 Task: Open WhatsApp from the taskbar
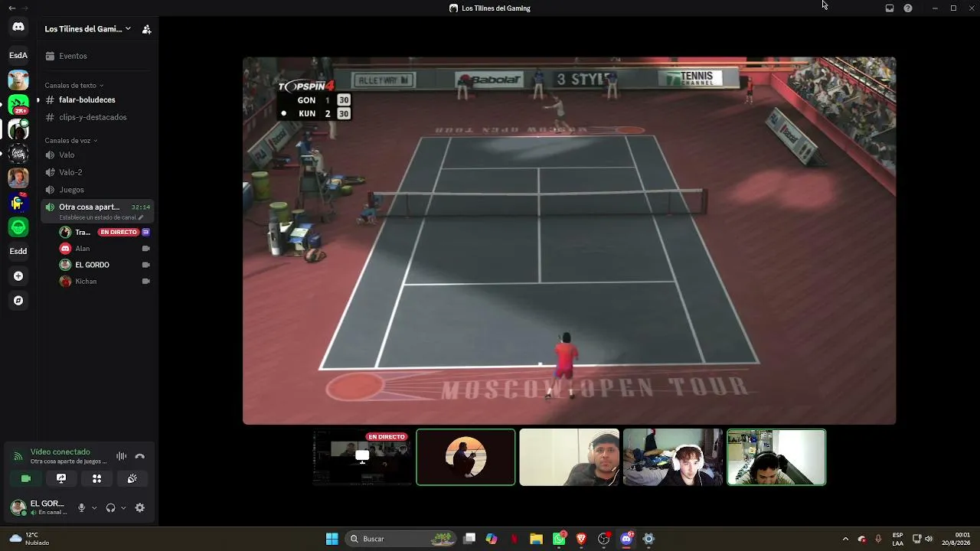pos(559,539)
